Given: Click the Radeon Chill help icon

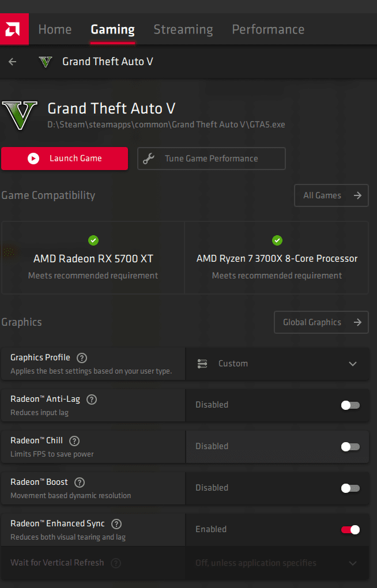Looking at the screenshot, I should (x=74, y=440).
